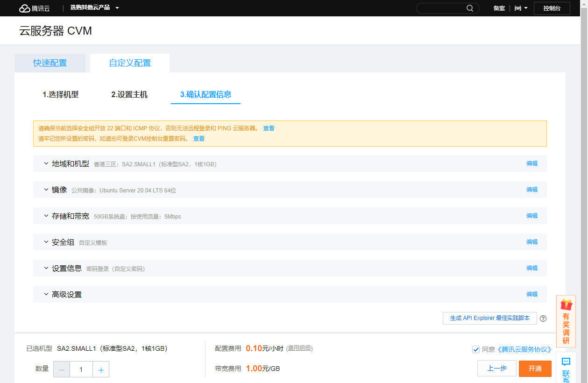Click 编辑 for 安全组
Screen dimensions: 588x383
(532, 242)
